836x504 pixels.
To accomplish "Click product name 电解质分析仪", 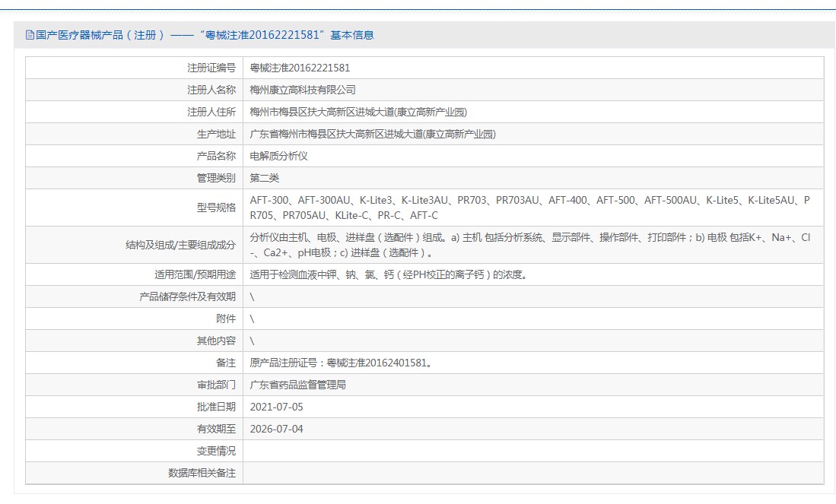I will tap(278, 156).
